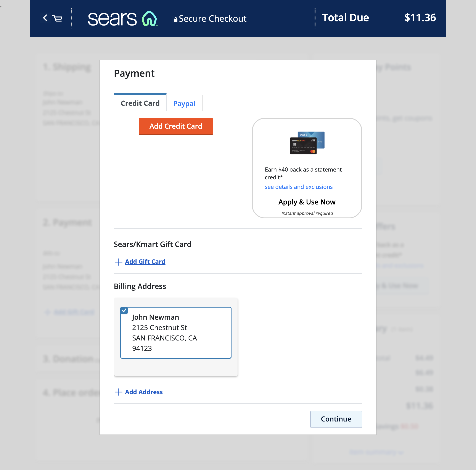Click the Sears wordmark logo
Image resolution: width=476 pixels, height=470 pixels.
(112, 19)
